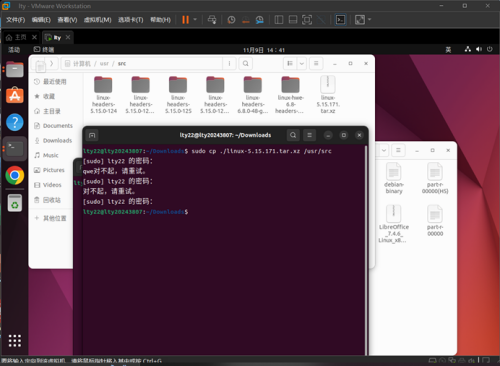
Task: Open the Trash icon in the dock
Action: click(15, 203)
